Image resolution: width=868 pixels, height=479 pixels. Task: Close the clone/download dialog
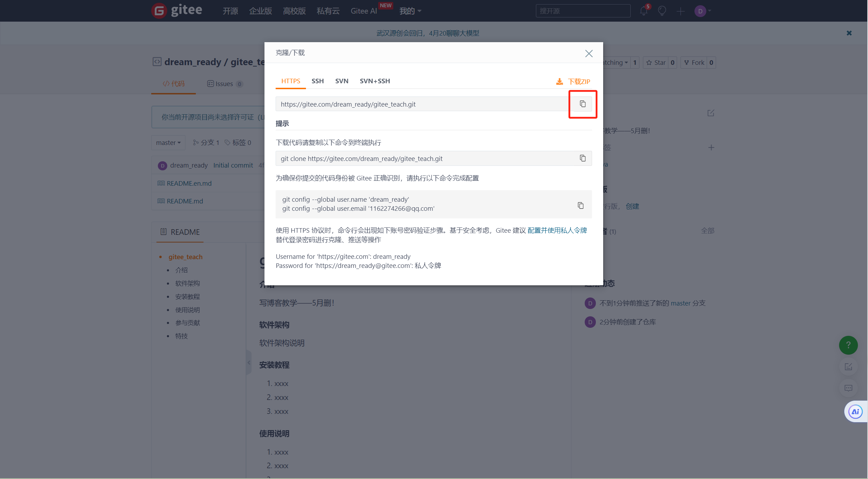click(x=589, y=53)
